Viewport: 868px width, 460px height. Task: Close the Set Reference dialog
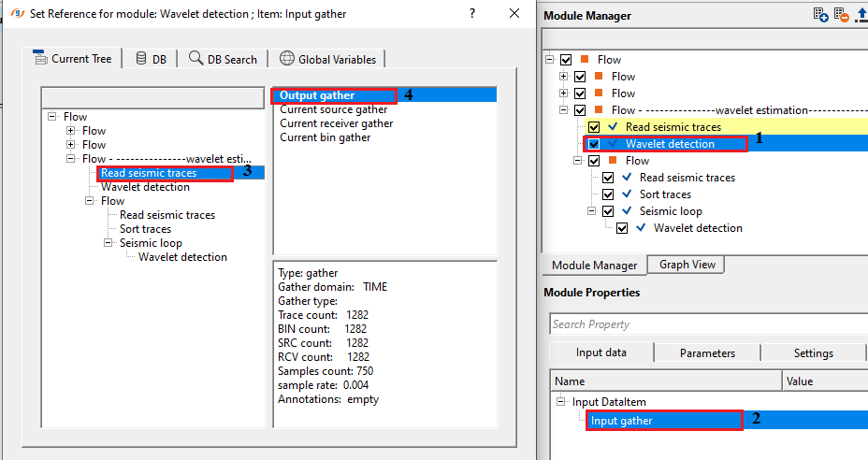[x=514, y=13]
